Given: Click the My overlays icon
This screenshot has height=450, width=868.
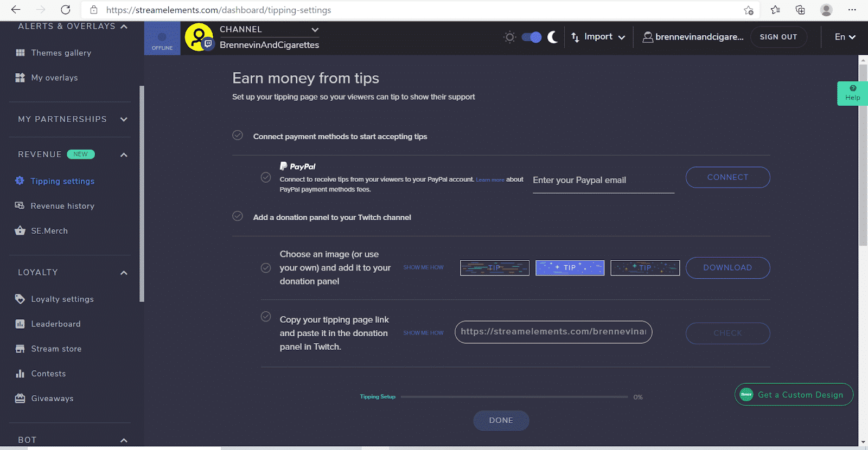Looking at the screenshot, I should [20, 78].
